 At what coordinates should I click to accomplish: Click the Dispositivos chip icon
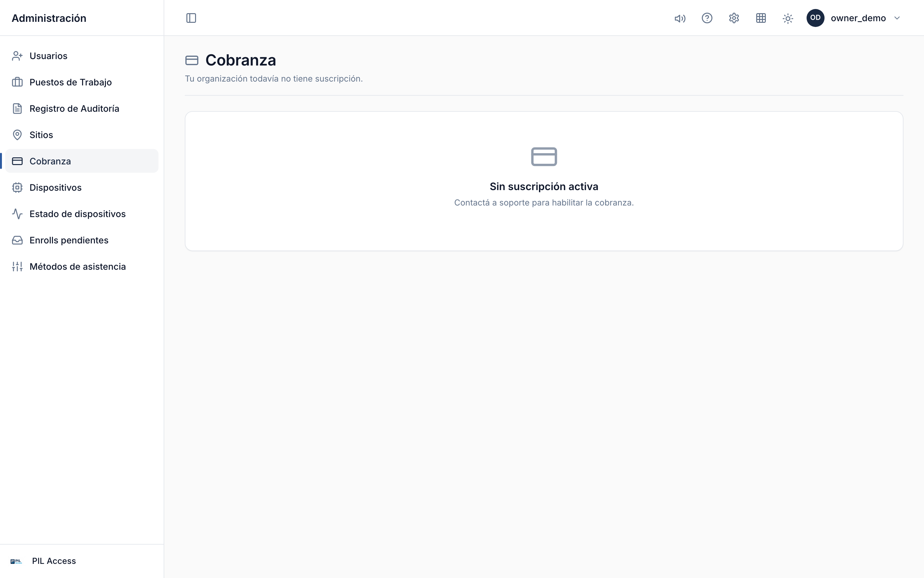tap(17, 188)
